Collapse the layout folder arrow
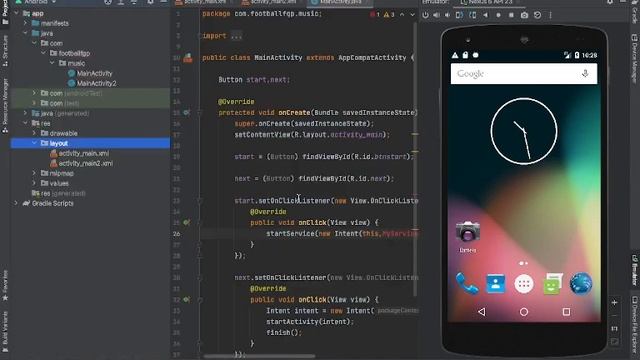The image size is (640, 360). pos(34,143)
